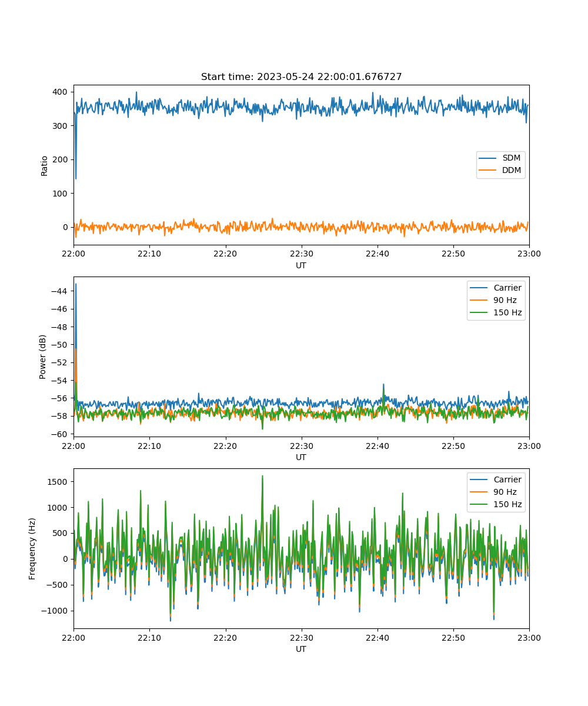Click the 'Frequency (Hz)' y-axis label
The width and height of the screenshot is (588, 706).
click(32, 549)
